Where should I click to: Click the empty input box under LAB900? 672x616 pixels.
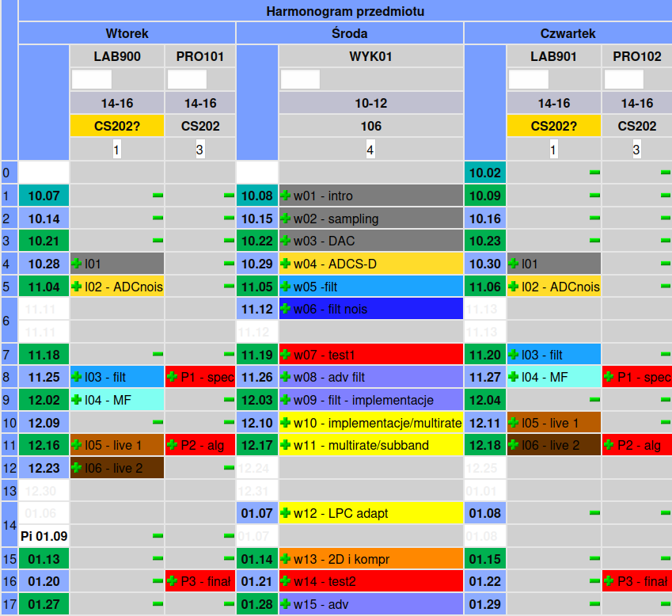[x=92, y=79]
